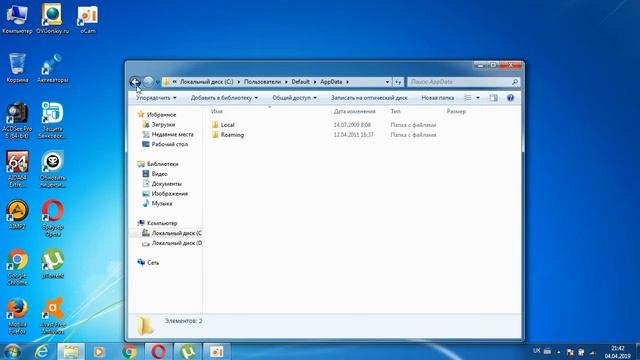Open the Windows Start menu
The image size is (640, 360).
(x=12, y=351)
